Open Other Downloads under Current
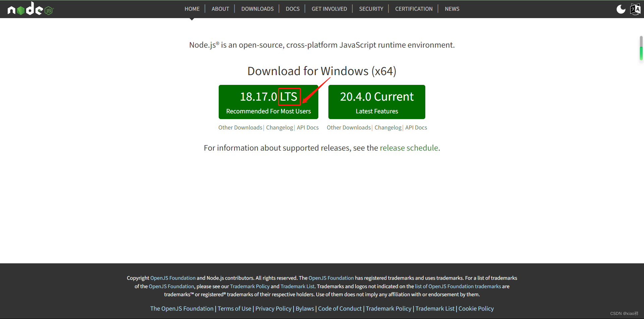This screenshot has height=319, width=644. tap(349, 127)
